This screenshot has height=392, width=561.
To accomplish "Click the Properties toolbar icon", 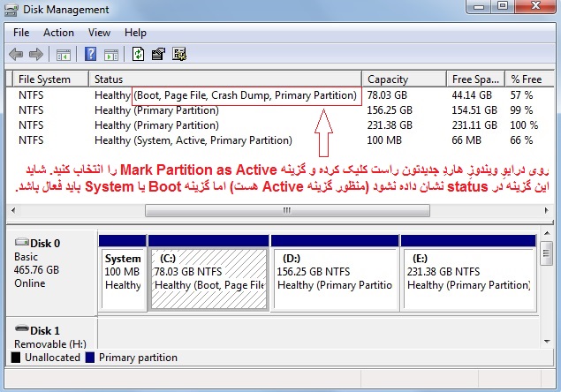I will (x=159, y=54).
